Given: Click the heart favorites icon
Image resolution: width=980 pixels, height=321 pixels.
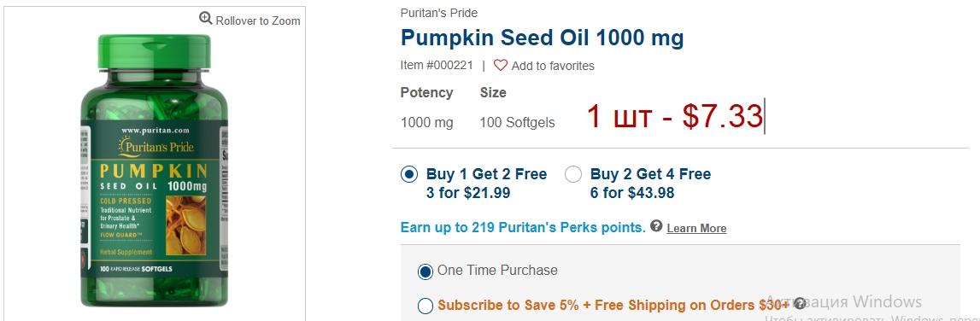Looking at the screenshot, I should (x=501, y=65).
